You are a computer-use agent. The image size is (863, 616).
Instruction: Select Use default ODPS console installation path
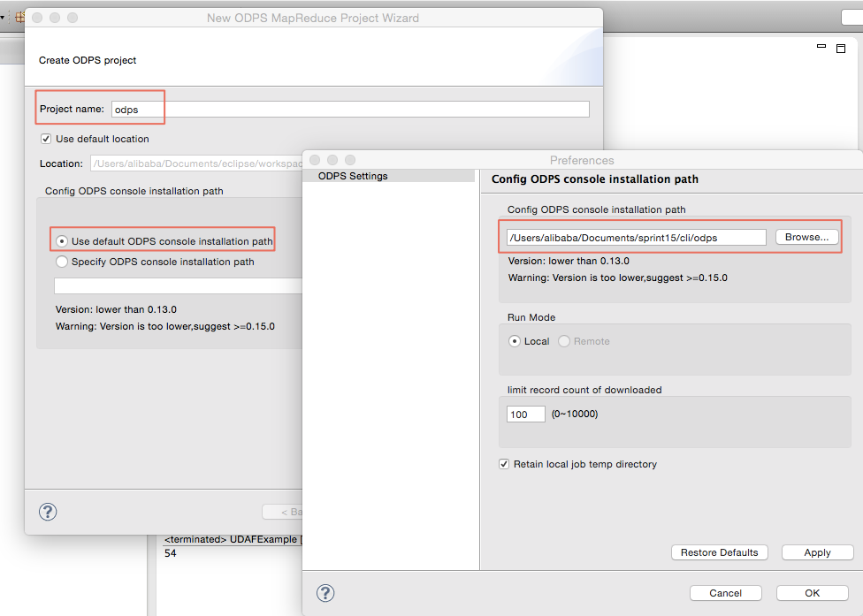point(62,241)
